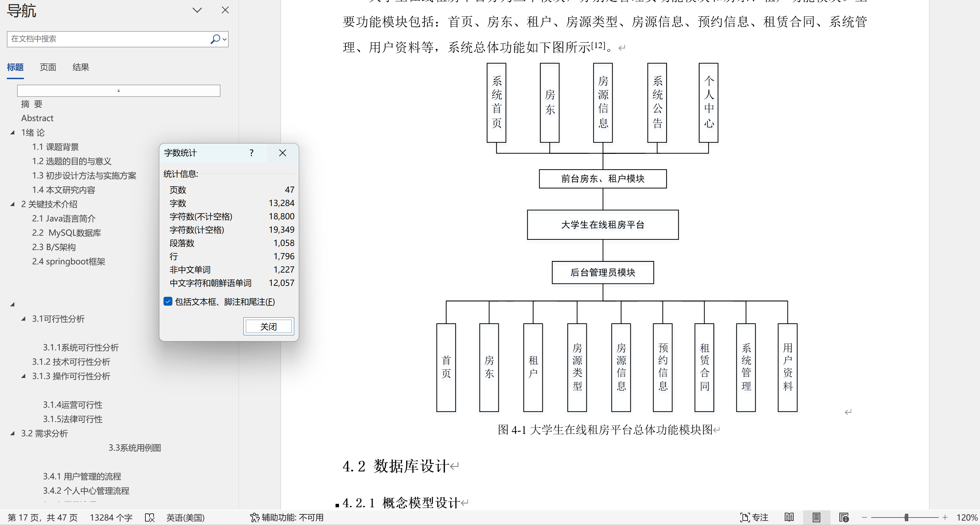Screen dimensions: 980x525
Task: Go to heading 3.1.2 技术可行性分析
Action: click(71, 362)
